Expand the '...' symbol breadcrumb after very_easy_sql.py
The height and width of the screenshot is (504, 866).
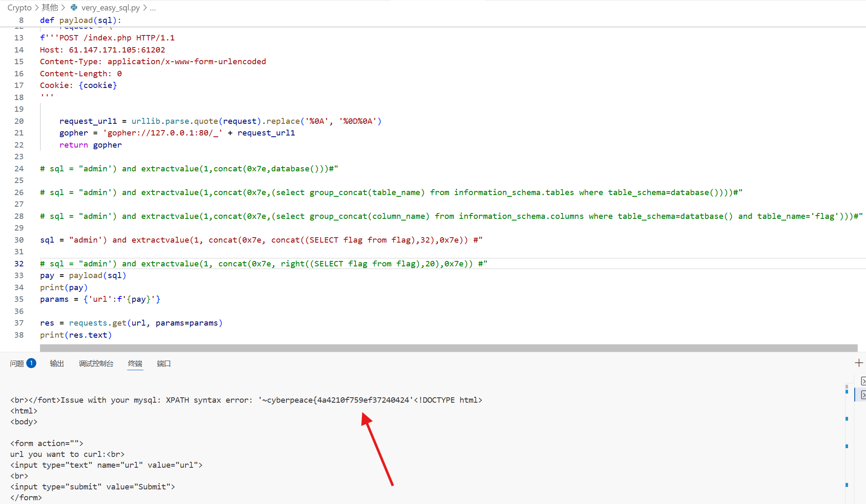(x=153, y=8)
